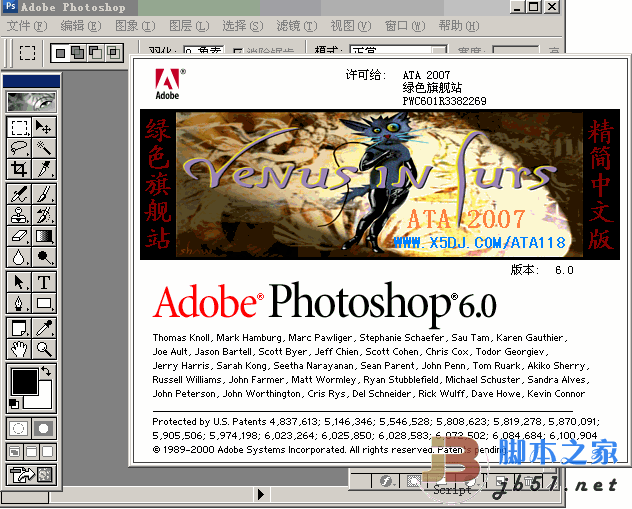Open the 文件(F) menu

coord(27,26)
